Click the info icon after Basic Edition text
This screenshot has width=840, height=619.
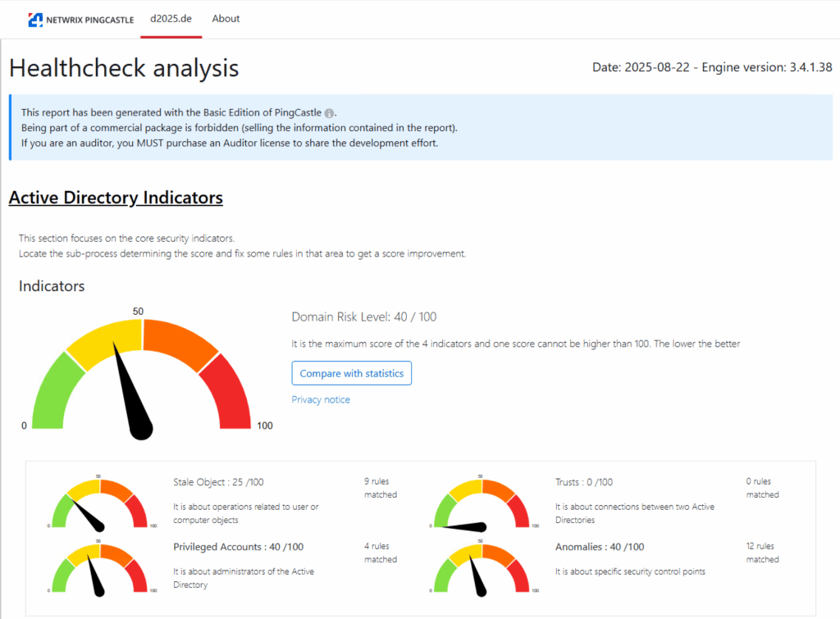coord(329,113)
